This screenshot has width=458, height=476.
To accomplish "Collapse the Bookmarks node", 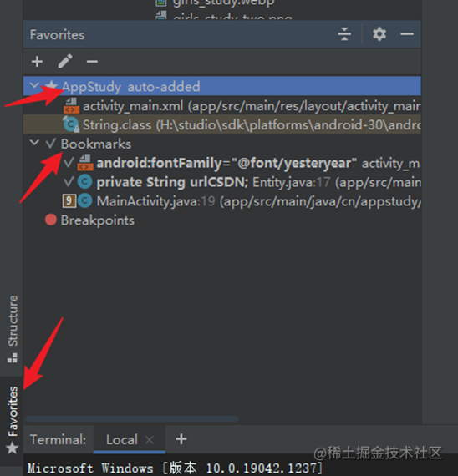I will 34,142.
